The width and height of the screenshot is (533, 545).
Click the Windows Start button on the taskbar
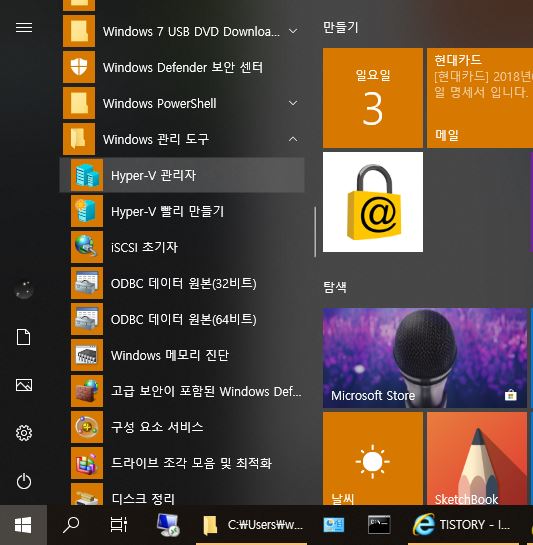(23, 525)
